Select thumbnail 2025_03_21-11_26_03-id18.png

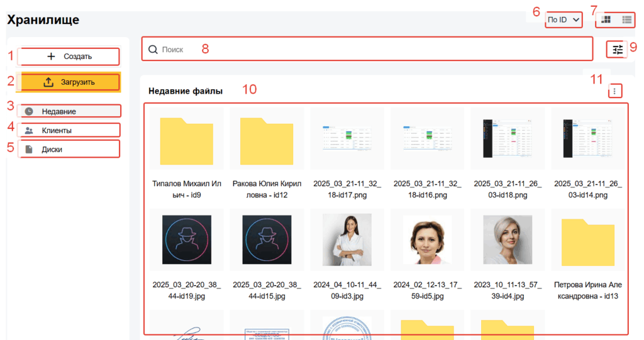pyautogui.click(x=508, y=138)
